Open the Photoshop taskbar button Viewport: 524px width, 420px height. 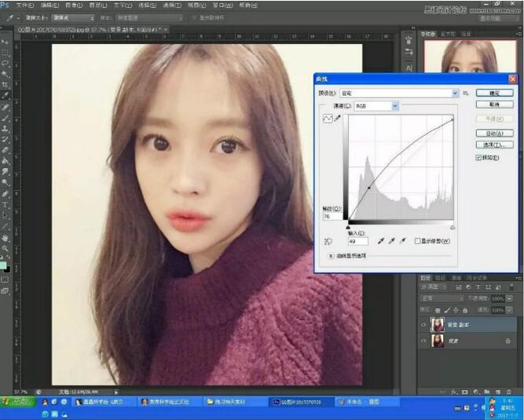302,402
